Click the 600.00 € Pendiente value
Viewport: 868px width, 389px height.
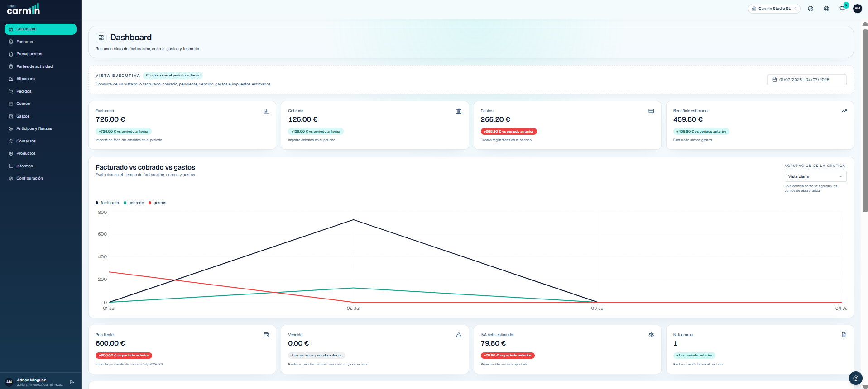[110, 343]
